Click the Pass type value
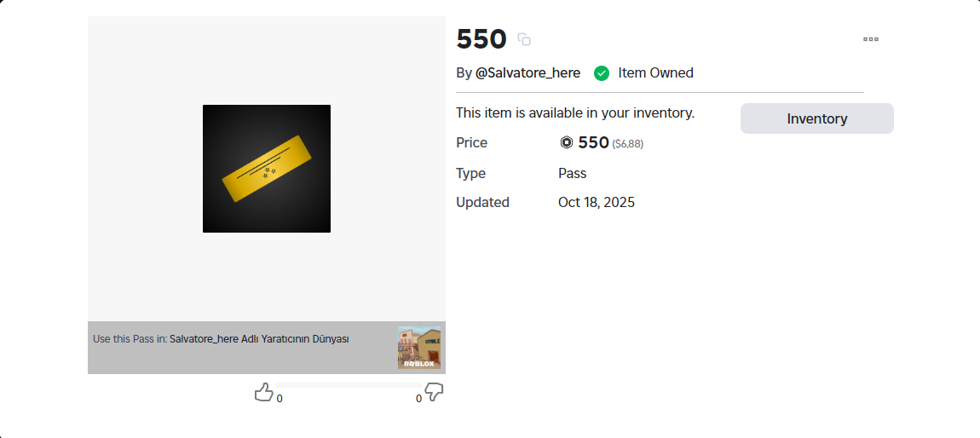Image resolution: width=980 pixels, height=438 pixels. tap(572, 174)
